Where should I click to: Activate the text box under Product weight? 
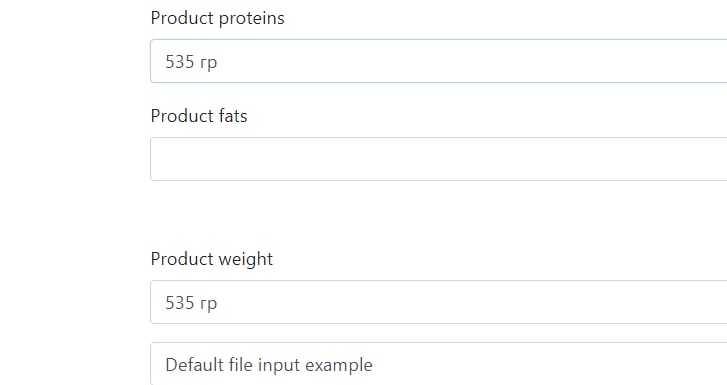pos(439,302)
